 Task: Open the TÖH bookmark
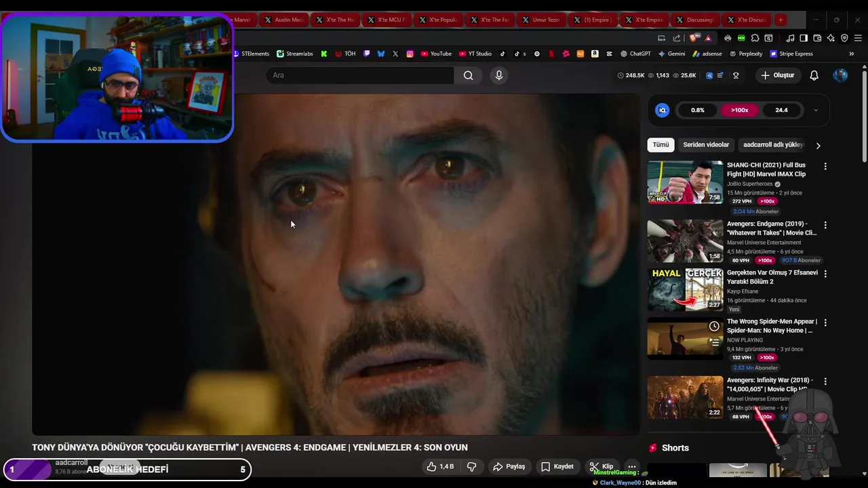pyautogui.click(x=346, y=54)
